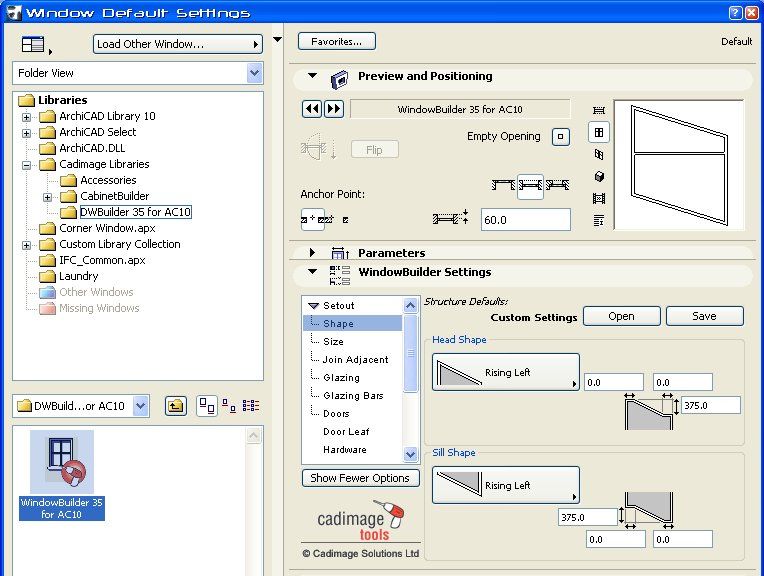Viewport: 764px width, 576px height.
Task: Expand the ArchiCAD Library 10 folder
Action: coord(26,117)
